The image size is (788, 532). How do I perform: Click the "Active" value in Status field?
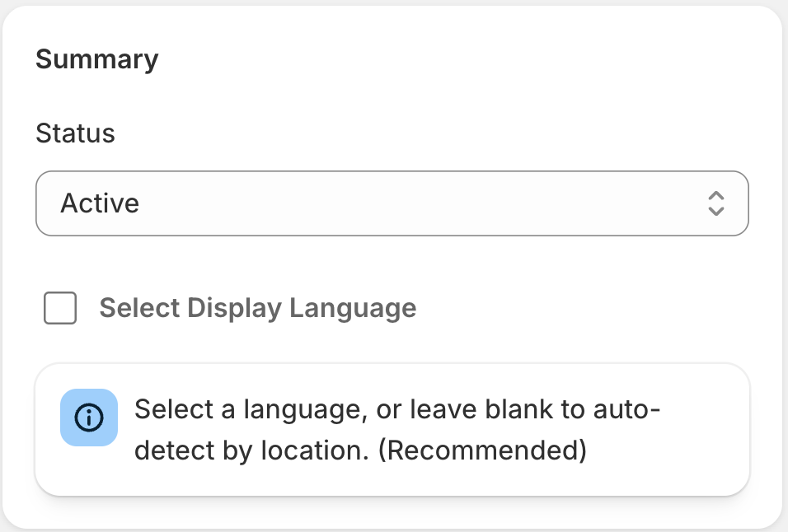click(x=100, y=203)
